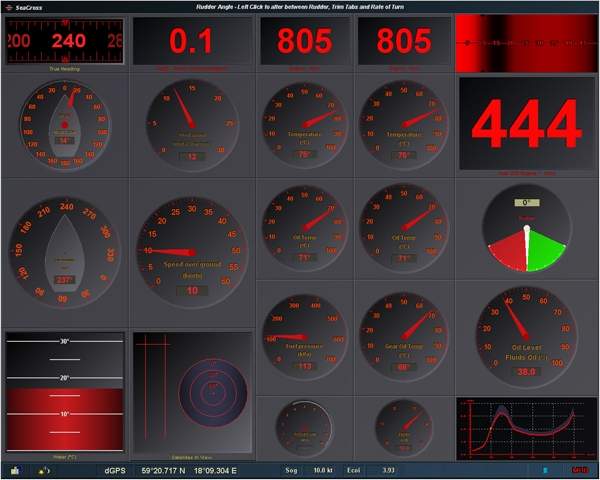Click the red indicator at status bar right
The height and width of the screenshot is (480, 600).
point(579,469)
